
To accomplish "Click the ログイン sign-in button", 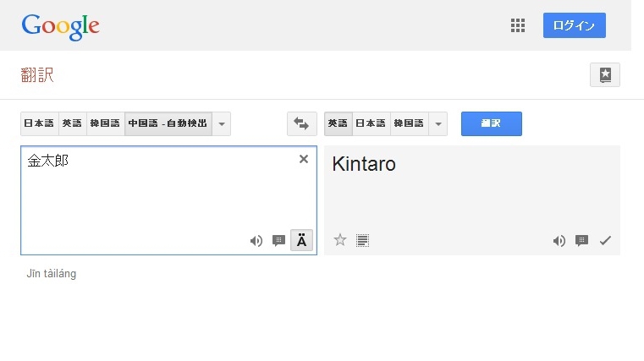I will click(574, 25).
